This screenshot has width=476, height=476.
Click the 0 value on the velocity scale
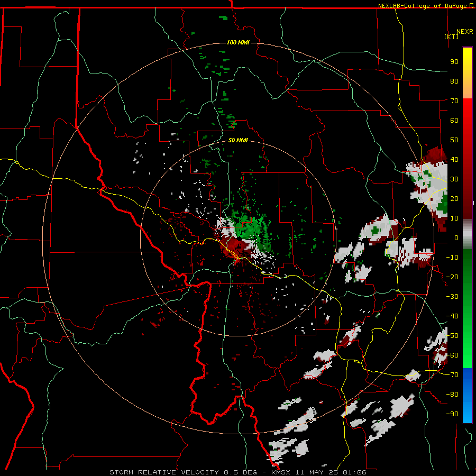(x=456, y=237)
